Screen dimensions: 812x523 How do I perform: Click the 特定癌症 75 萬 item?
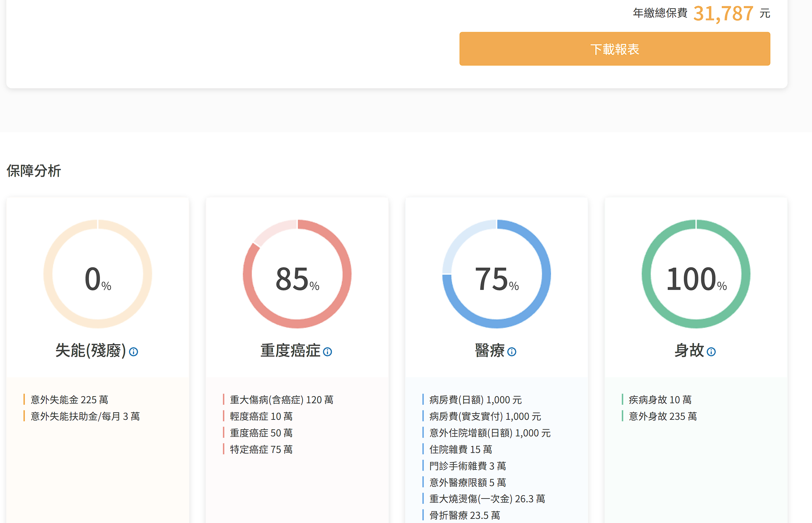(261, 449)
